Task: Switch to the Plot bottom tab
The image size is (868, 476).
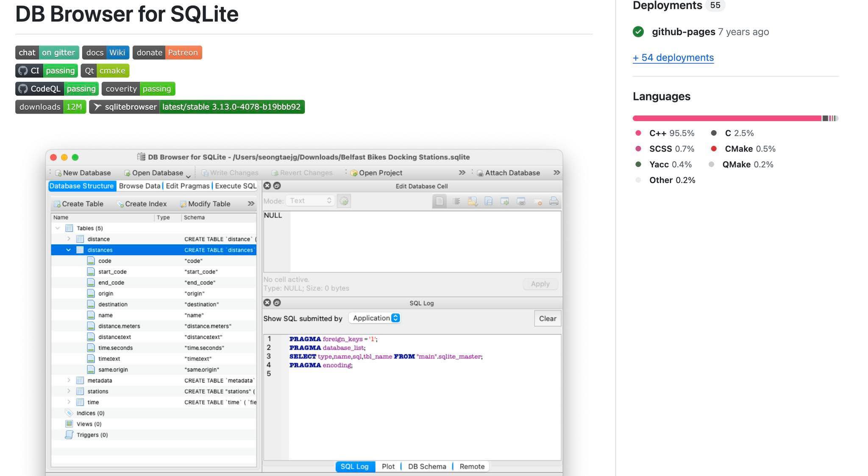Action: pyautogui.click(x=388, y=467)
